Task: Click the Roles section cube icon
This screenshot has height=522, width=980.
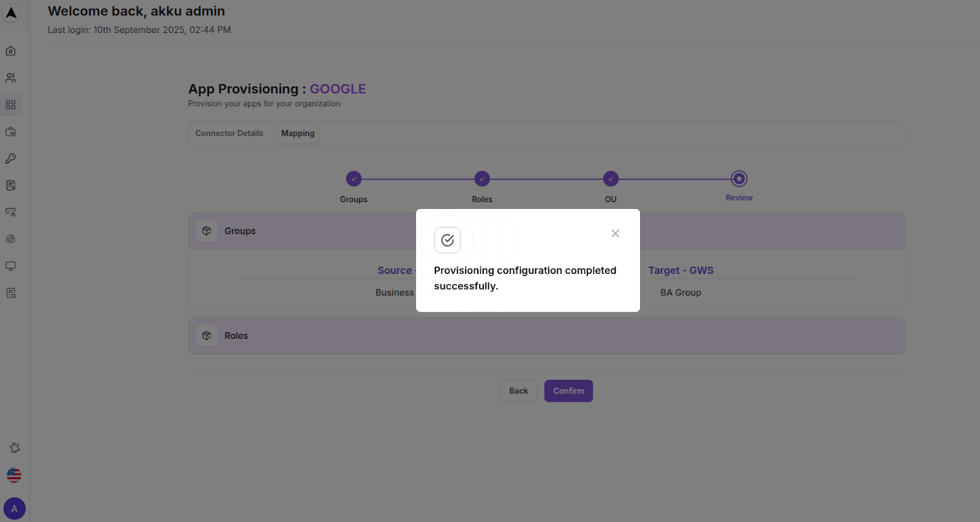Action: [x=207, y=336]
